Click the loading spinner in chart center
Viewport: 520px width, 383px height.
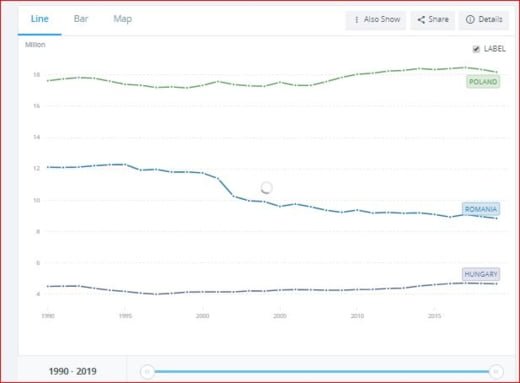(266, 188)
